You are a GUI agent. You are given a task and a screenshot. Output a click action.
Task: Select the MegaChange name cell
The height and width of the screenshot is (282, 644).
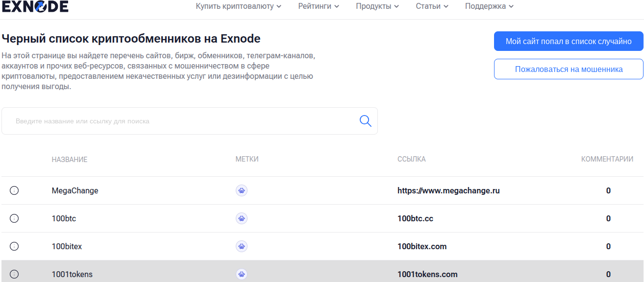[x=75, y=190]
